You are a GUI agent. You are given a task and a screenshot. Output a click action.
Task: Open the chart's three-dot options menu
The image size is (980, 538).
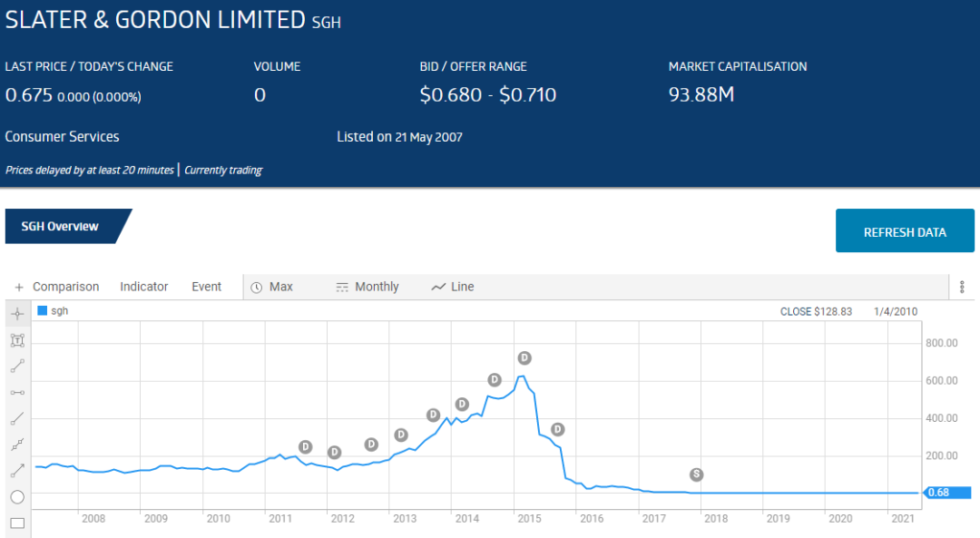pos(962,287)
